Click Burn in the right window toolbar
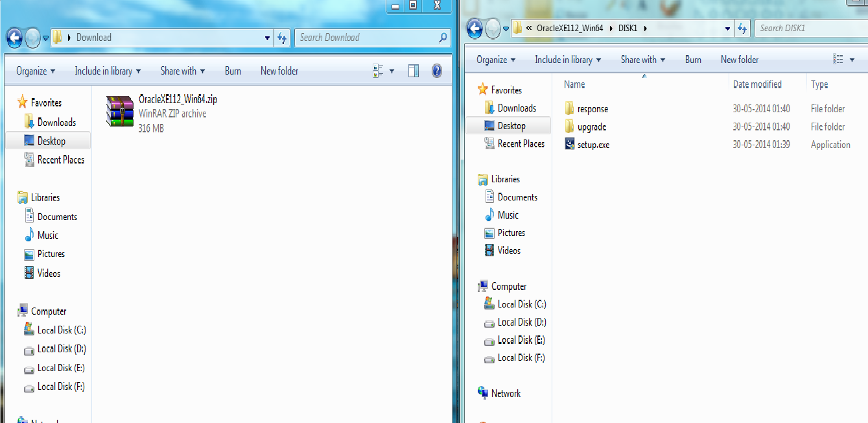 (692, 59)
